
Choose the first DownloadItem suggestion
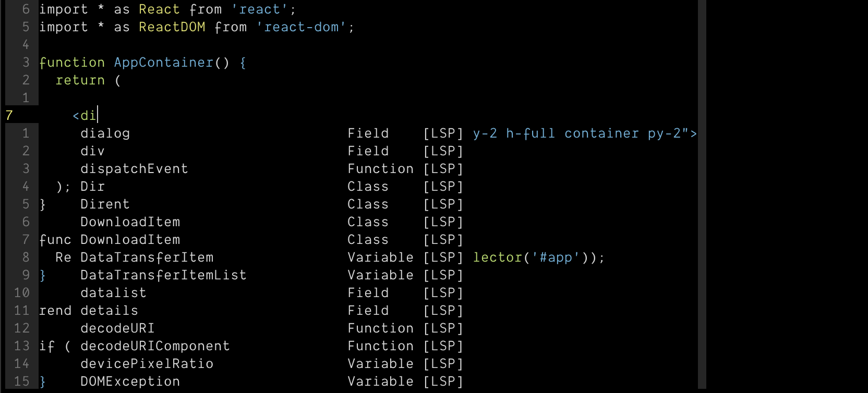130,222
